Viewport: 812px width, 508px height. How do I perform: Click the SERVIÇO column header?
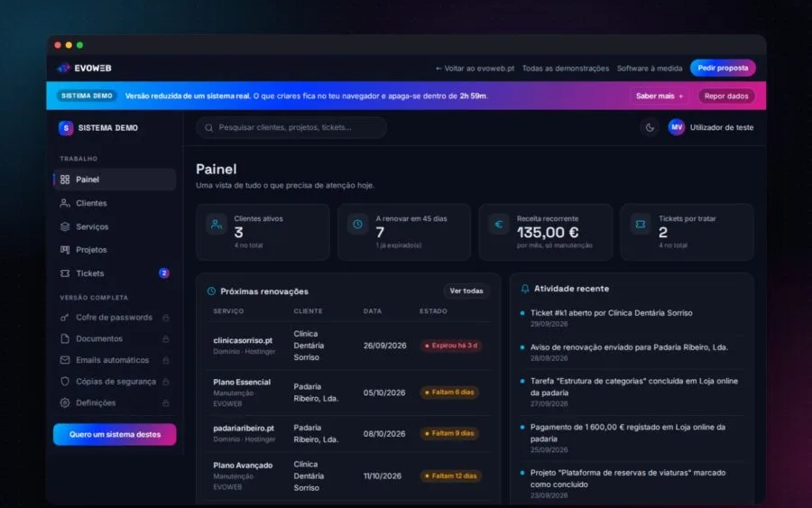coord(228,311)
